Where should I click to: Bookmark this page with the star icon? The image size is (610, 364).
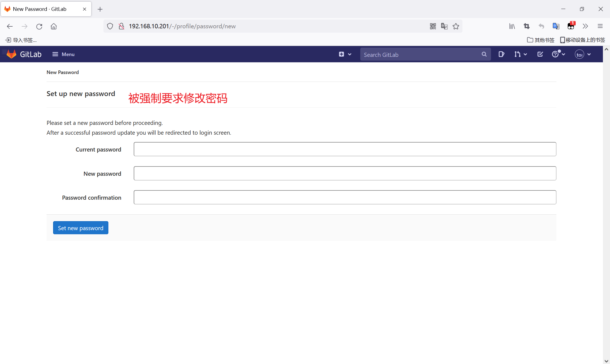(456, 26)
